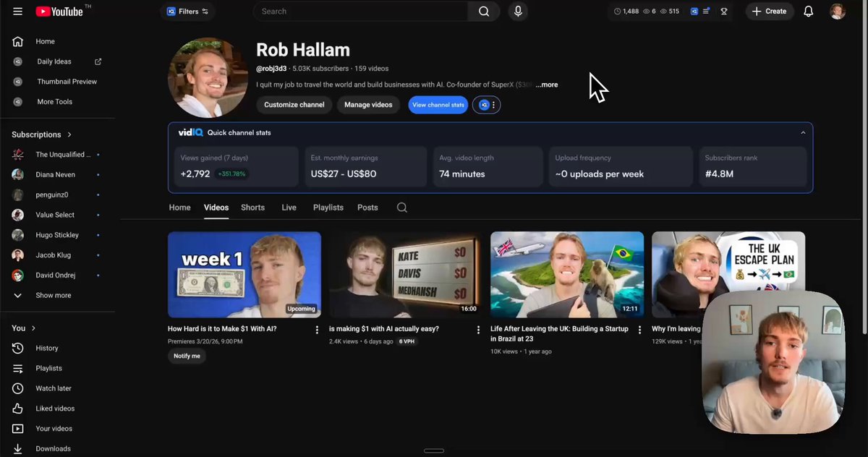Open vidIQ Filters button
The height and width of the screenshot is (457, 868).
[187, 12]
